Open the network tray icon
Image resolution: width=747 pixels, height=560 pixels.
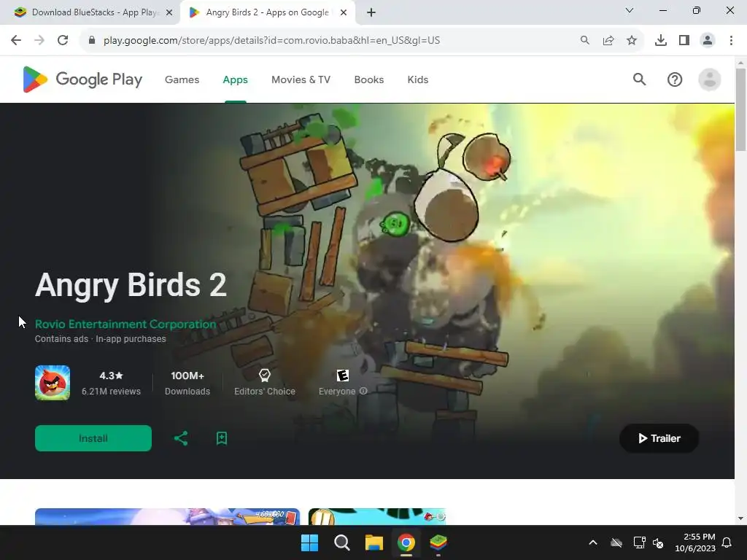click(639, 542)
